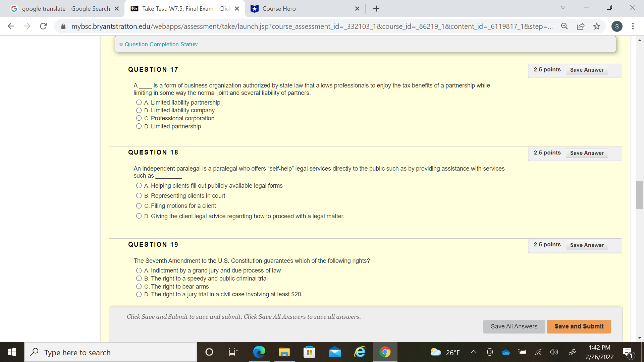This screenshot has width=644, height=362.
Task: Open the speaker volume icon in system tray
Action: (554, 352)
